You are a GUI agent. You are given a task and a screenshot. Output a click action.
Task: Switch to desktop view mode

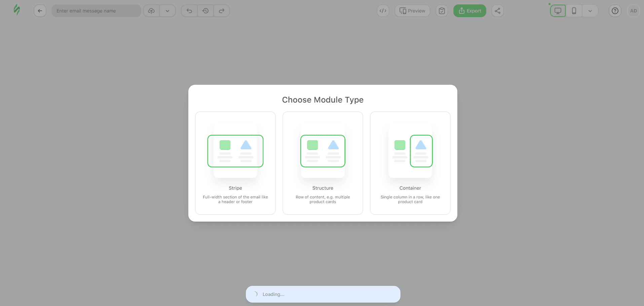click(x=558, y=11)
